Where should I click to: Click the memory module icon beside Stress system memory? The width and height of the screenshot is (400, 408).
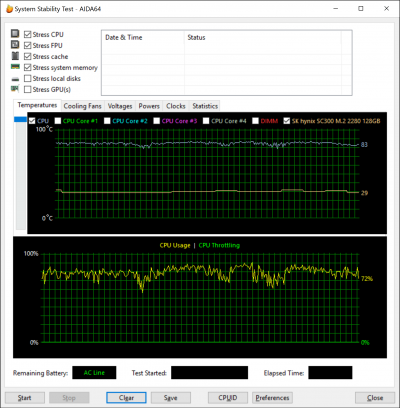tap(15, 67)
